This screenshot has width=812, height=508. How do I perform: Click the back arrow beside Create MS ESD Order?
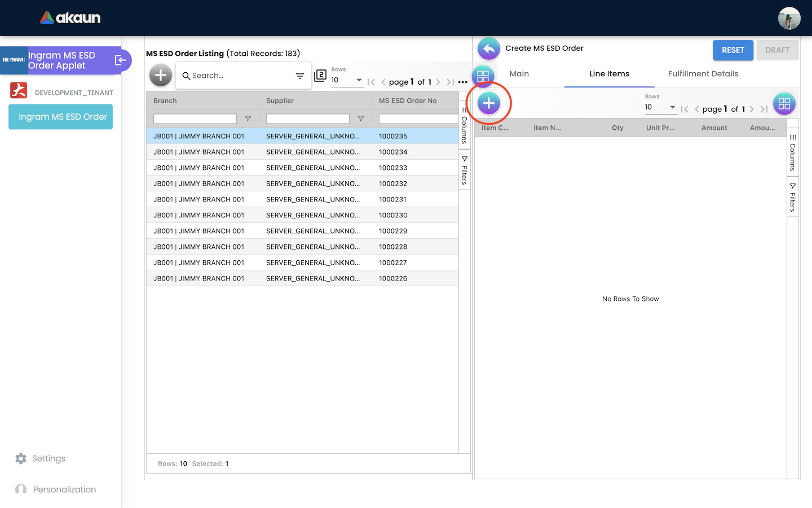[489, 49]
